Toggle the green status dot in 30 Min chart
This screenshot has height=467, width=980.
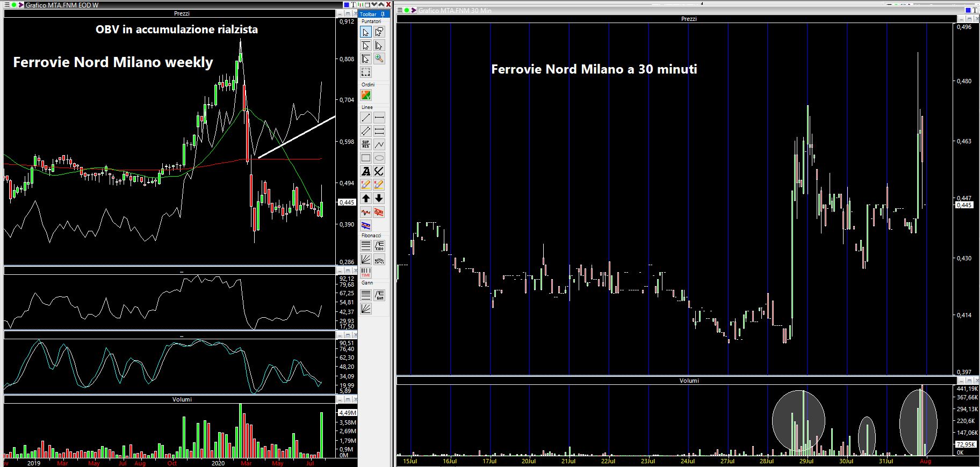point(407,10)
